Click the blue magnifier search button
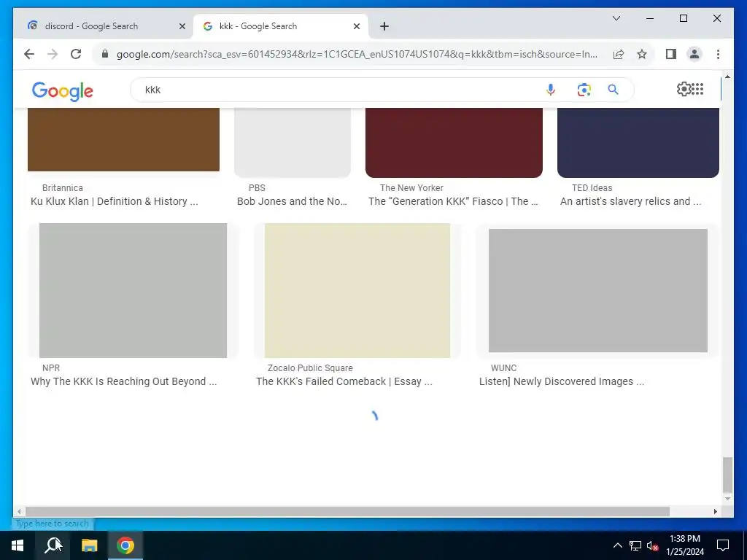Screen dimensions: 747x560 tap(613, 90)
